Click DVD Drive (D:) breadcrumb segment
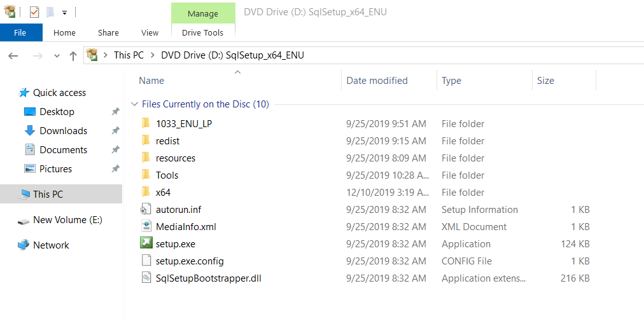The width and height of the screenshot is (644, 321). [x=232, y=55]
